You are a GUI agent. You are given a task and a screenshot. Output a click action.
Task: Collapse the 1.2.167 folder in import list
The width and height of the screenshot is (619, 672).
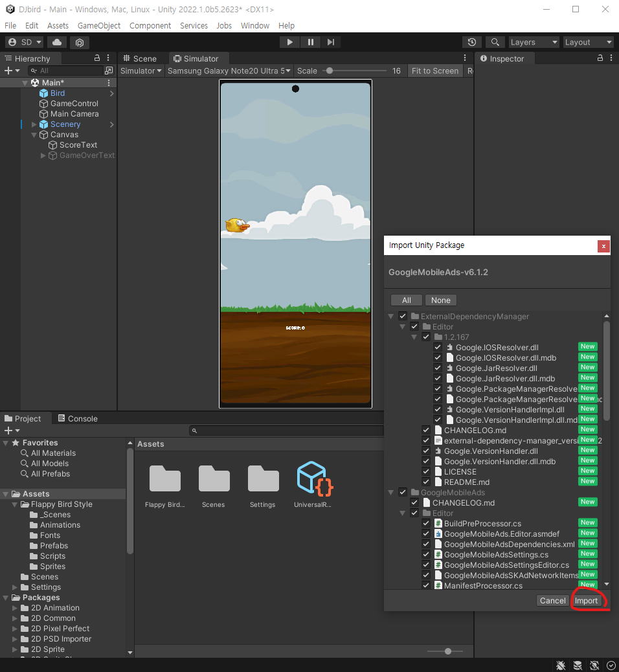pyautogui.click(x=414, y=337)
